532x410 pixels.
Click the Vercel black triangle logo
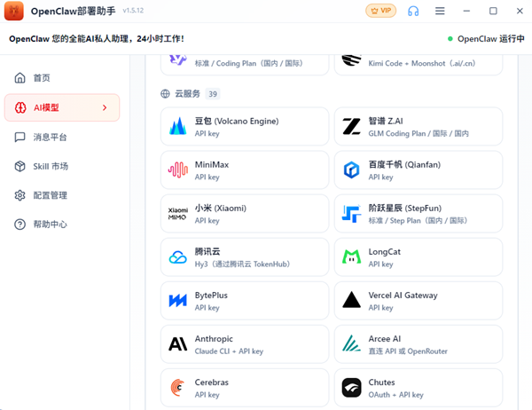(351, 300)
